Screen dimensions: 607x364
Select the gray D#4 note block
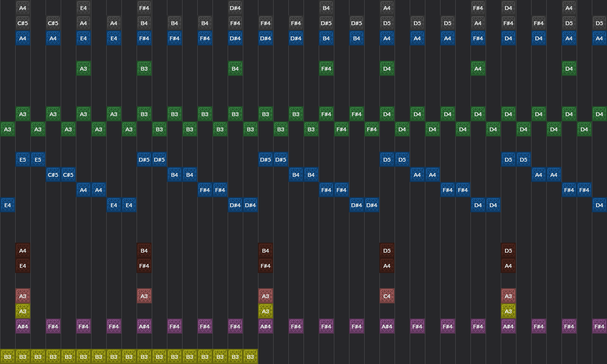click(235, 8)
